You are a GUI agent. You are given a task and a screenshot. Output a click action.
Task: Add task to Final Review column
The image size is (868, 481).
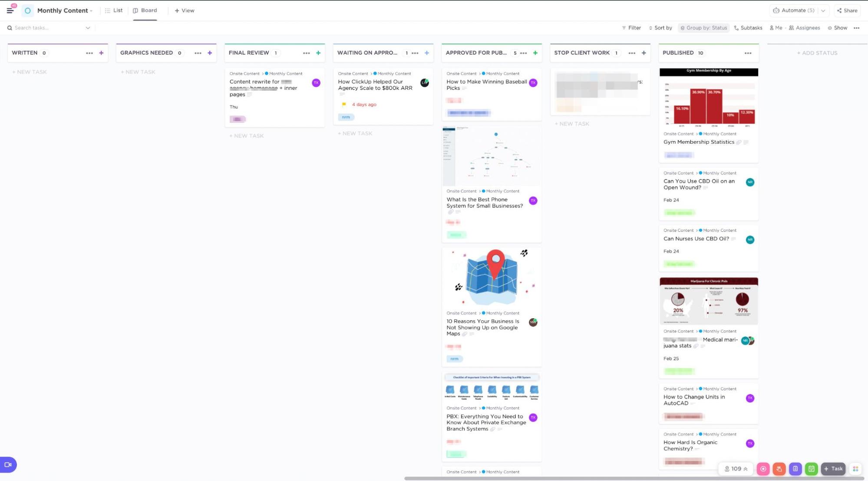coord(318,53)
